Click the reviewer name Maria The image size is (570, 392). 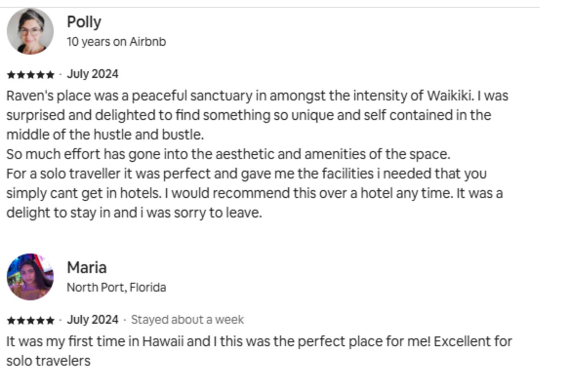(x=87, y=268)
